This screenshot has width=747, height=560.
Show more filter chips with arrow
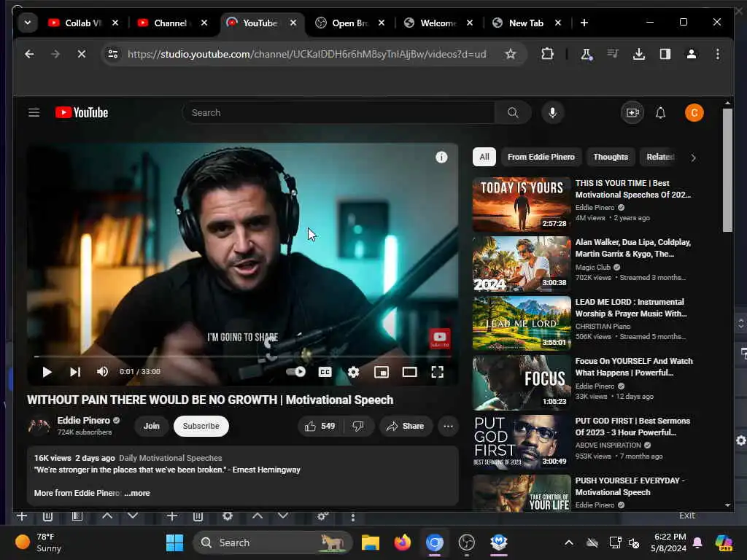[693, 157]
